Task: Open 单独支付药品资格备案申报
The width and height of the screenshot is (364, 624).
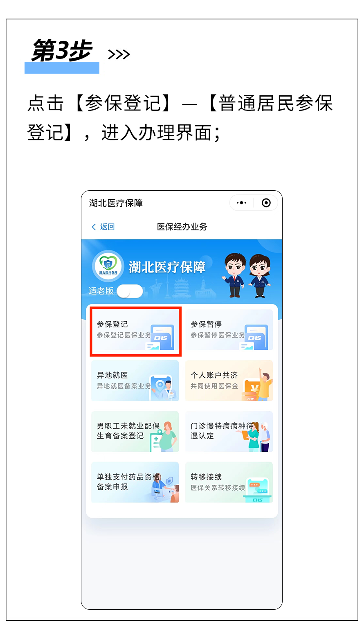Action: pos(135,482)
